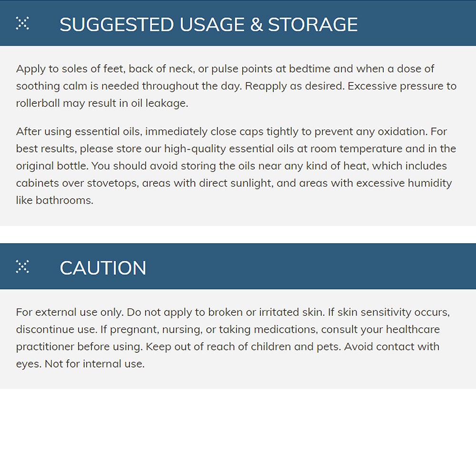Click the dotted icon next to Caution

click(22, 267)
